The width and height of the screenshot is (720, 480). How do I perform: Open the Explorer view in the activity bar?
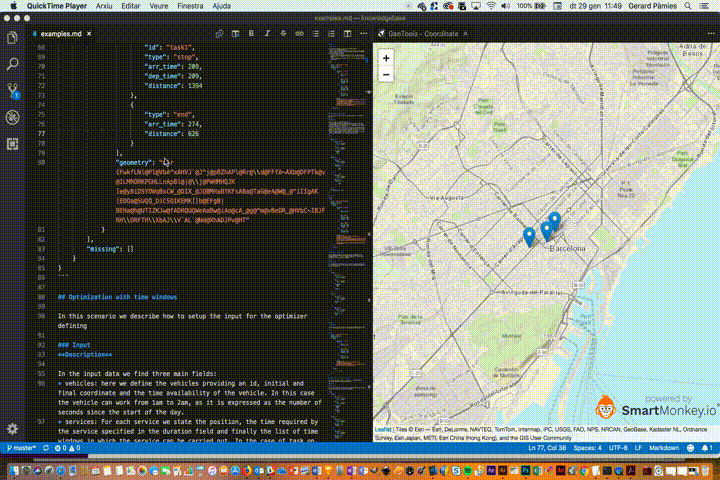tap(12, 37)
